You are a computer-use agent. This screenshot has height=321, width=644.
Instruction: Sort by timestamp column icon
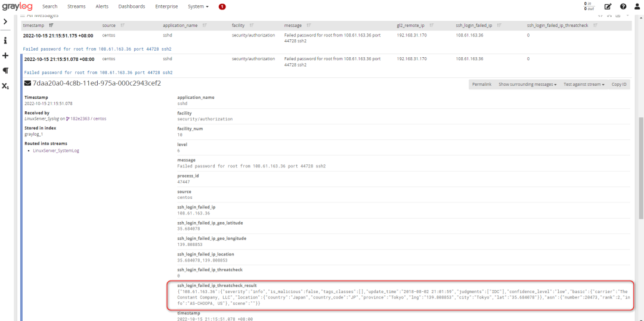tap(51, 26)
